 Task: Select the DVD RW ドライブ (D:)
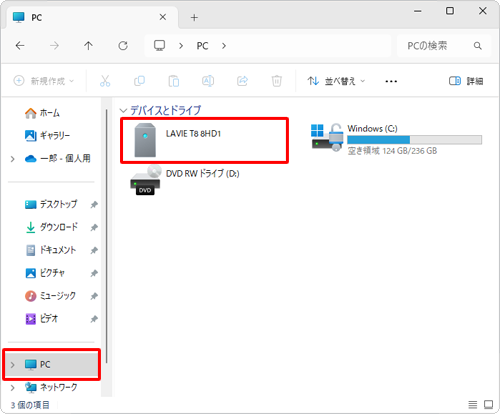point(185,180)
